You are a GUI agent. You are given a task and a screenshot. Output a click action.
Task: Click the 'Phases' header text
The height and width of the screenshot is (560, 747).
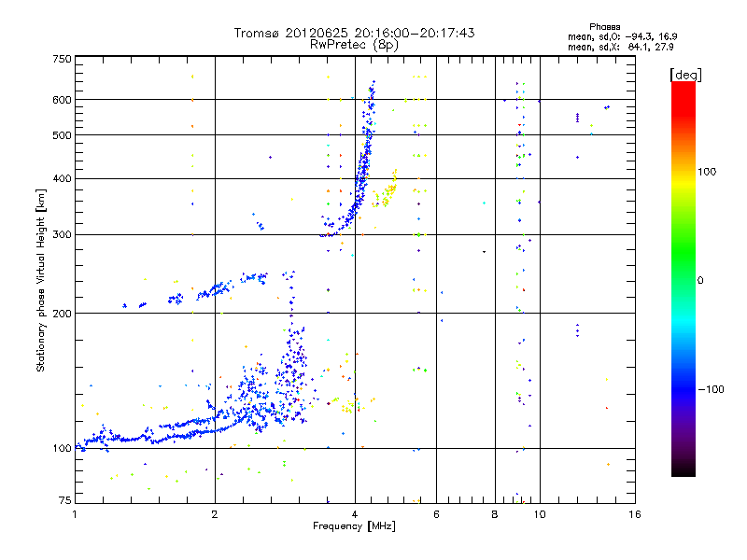coord(604,27)
